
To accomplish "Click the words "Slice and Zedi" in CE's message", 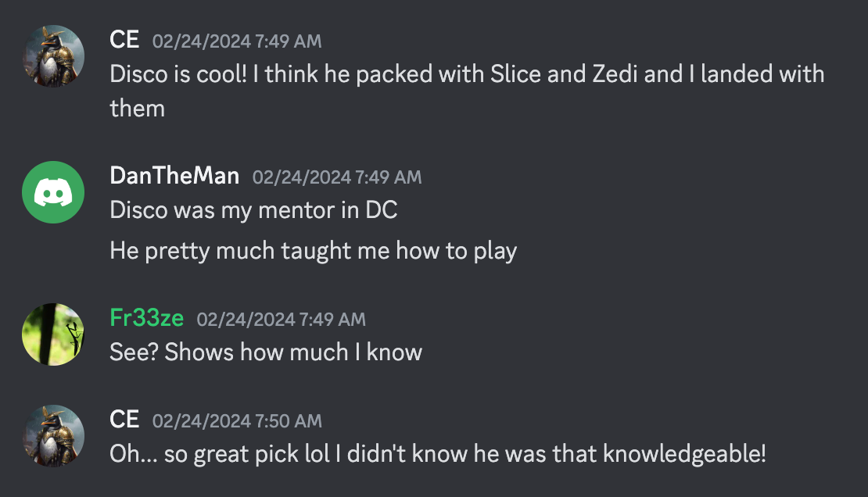I will pyautogui.click(x=564, y=74).
